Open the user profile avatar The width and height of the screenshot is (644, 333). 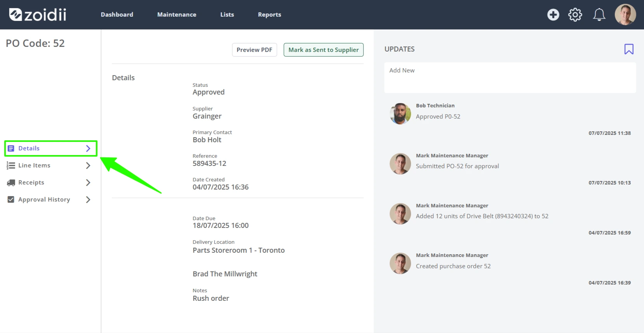pyautogui.click(x=625, y=15)
